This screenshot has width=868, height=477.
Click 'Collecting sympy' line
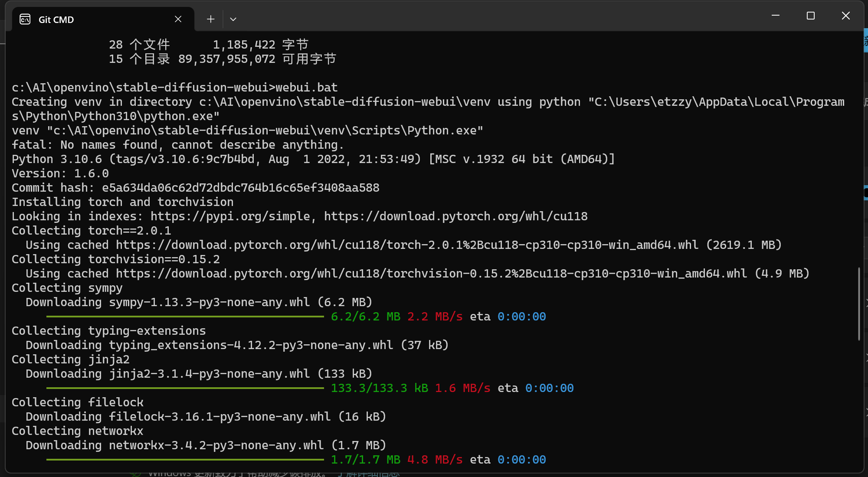point(67,288)
